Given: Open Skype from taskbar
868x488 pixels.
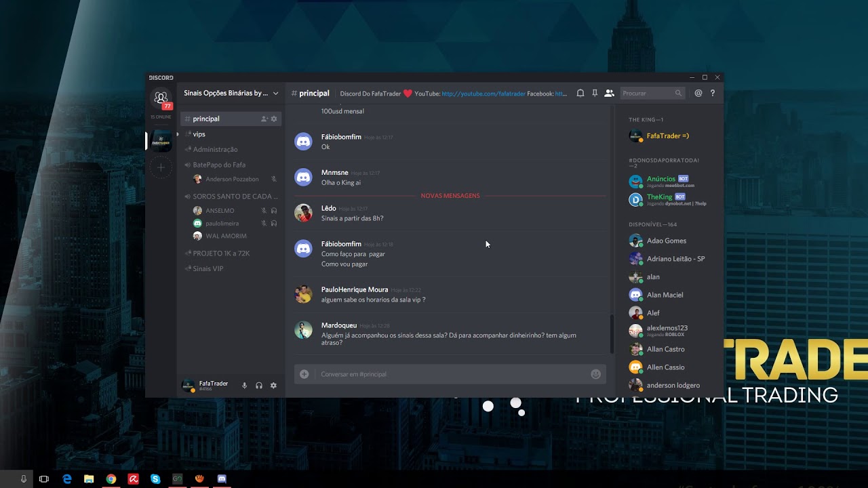Looking at the screenshot, I should click(x=155, y=479).
